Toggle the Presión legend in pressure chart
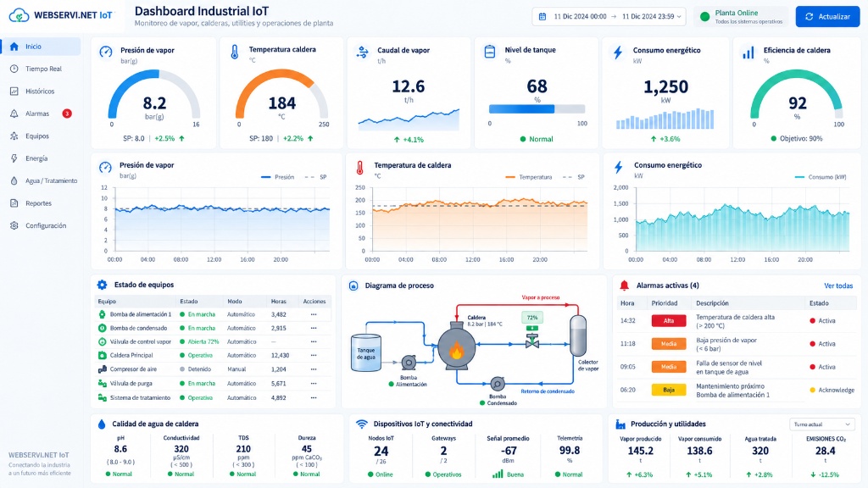 click(x=278, y=177)
